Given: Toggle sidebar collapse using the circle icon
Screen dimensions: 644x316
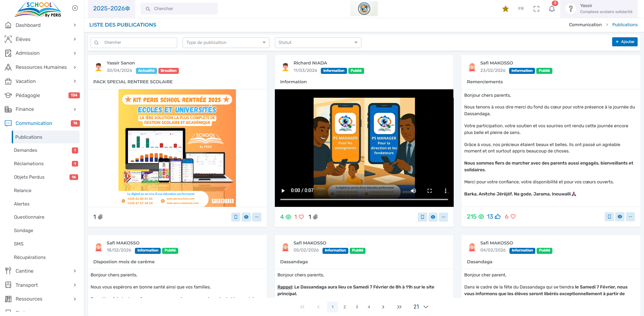Looking at the screenshot, I should tap(75, 8).
